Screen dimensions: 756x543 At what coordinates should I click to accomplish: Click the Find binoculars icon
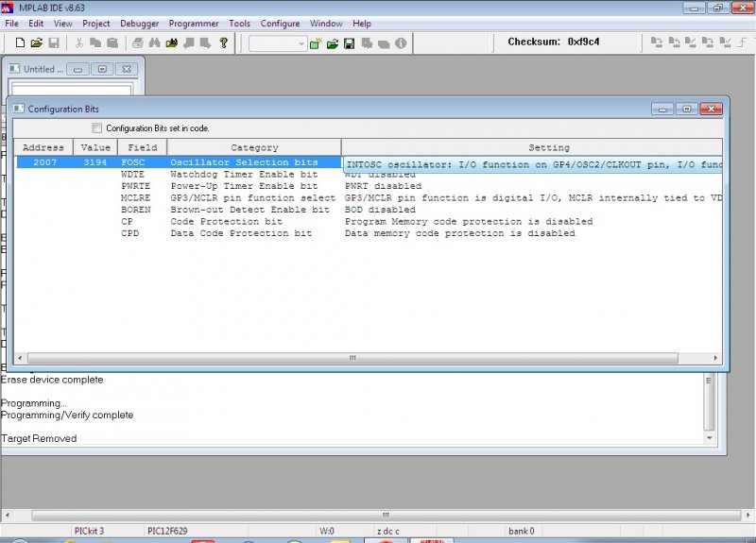(x=154, y=42)
